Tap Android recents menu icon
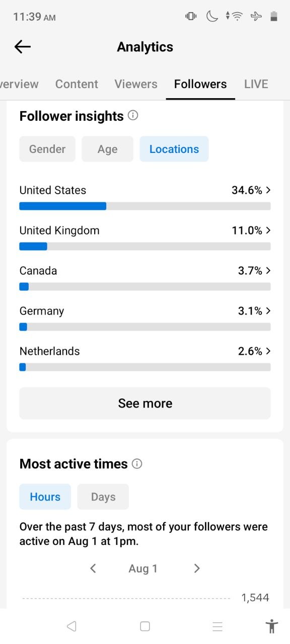This screenshot has width=290, height=644. click(217, 626)
